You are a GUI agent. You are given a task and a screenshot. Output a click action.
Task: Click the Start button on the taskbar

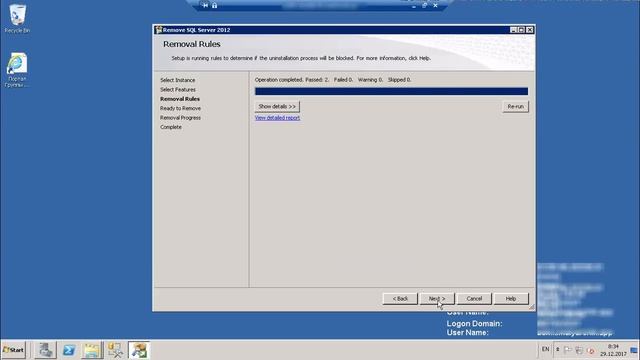click(13, 350)
